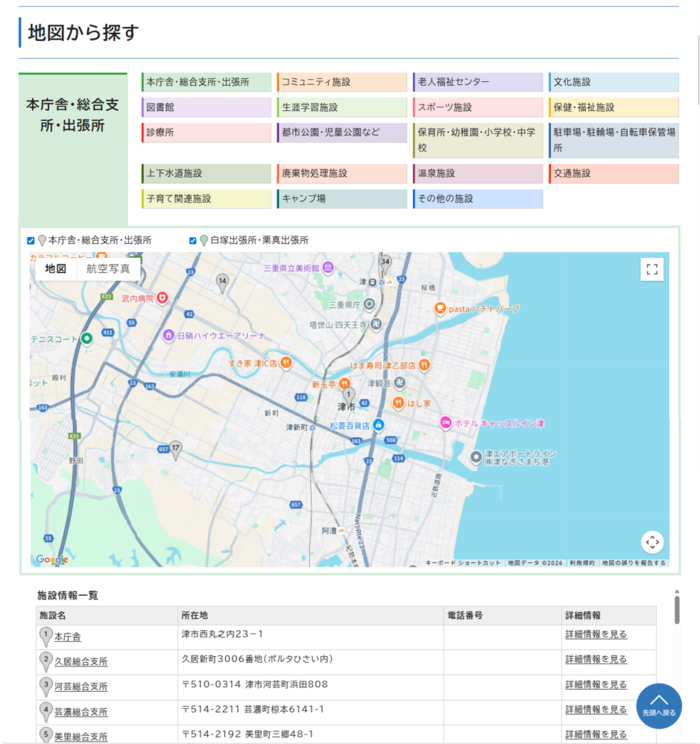Click pin icon 4 beside 芸濃総合支所 row
This screenshot has width=700, height=744.
(46, 712)
